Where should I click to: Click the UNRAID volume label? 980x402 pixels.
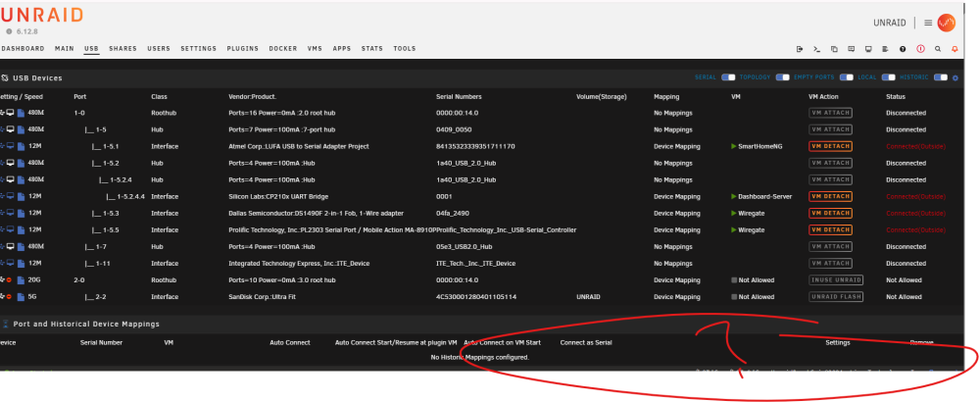(x=587, y=297)
